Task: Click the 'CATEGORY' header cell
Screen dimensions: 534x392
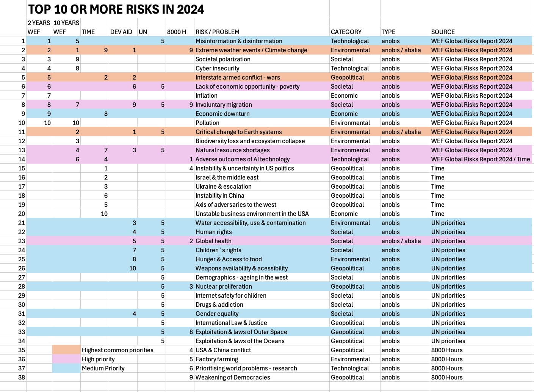Action: pyautogui.click(x=346, y=32)
